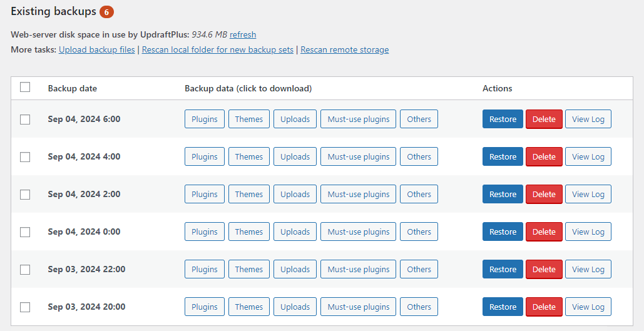Download Themes from Sep 03 22:00 backup
644x331 pixels.
click(249, 270)
